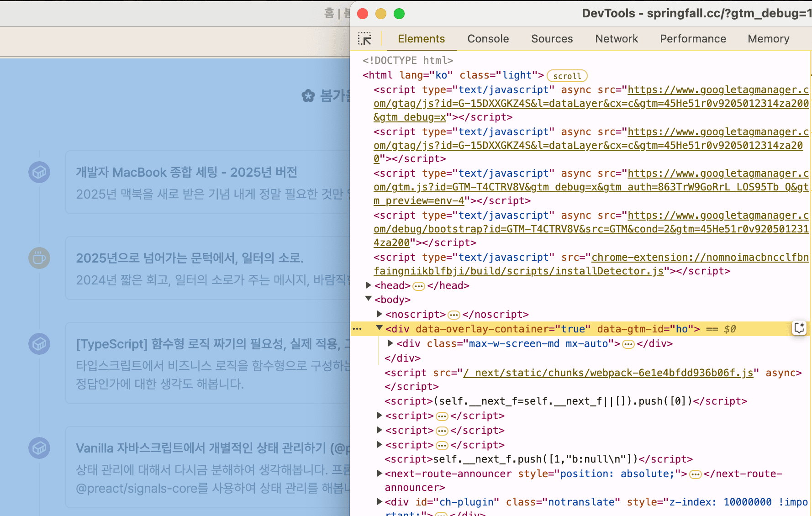The height and width of the screenshot is (516, 812).
Task: Switch to the Memory tab
Action: tap(768, 39)
